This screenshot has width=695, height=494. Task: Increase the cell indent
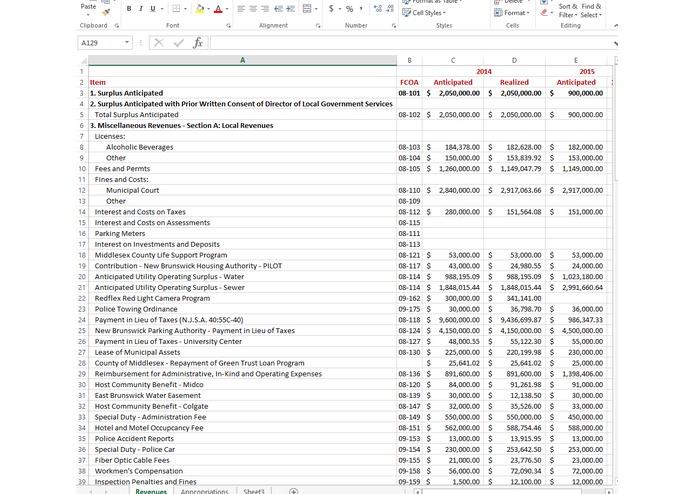(x=291, y=8)
